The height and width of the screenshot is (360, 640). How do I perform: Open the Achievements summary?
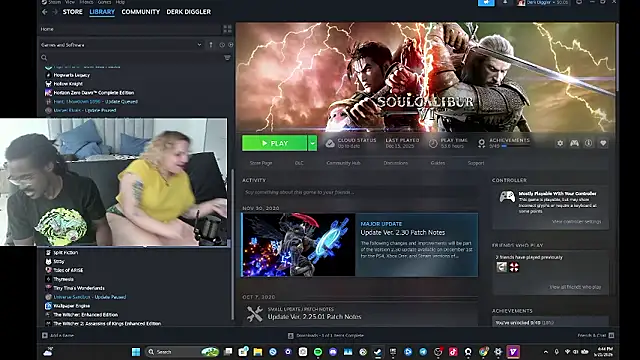click(504, 143)
